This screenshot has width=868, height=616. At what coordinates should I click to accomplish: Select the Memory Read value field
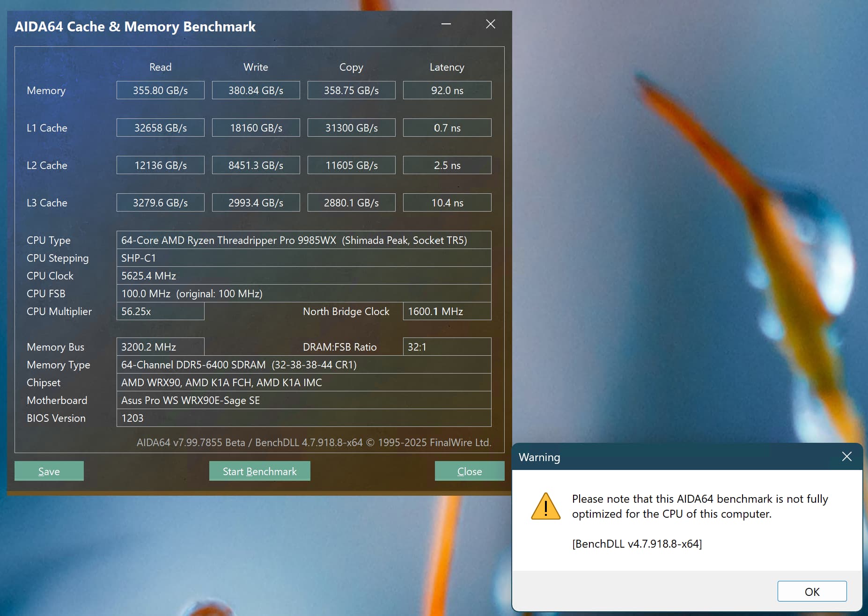coord(160,90)
